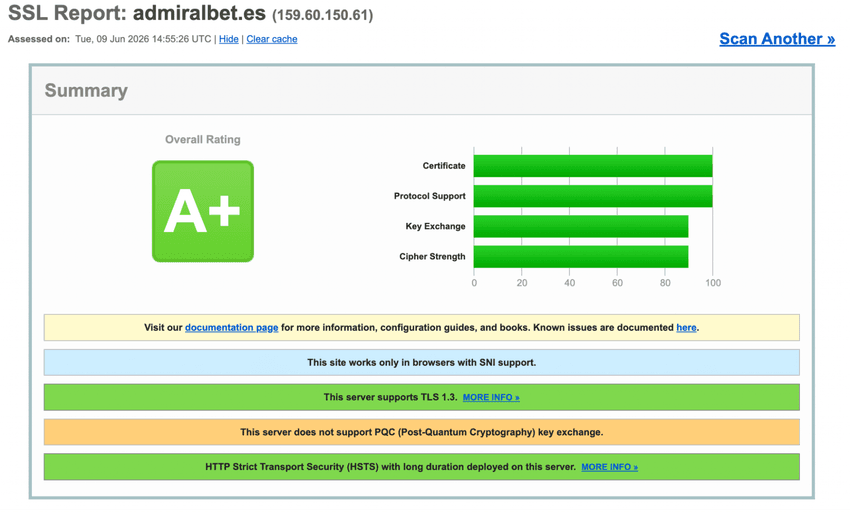This screenshot has width=850, height=512.
Task: Click the 'This server supports TLS 1.3' text
Action: (390, 398)
